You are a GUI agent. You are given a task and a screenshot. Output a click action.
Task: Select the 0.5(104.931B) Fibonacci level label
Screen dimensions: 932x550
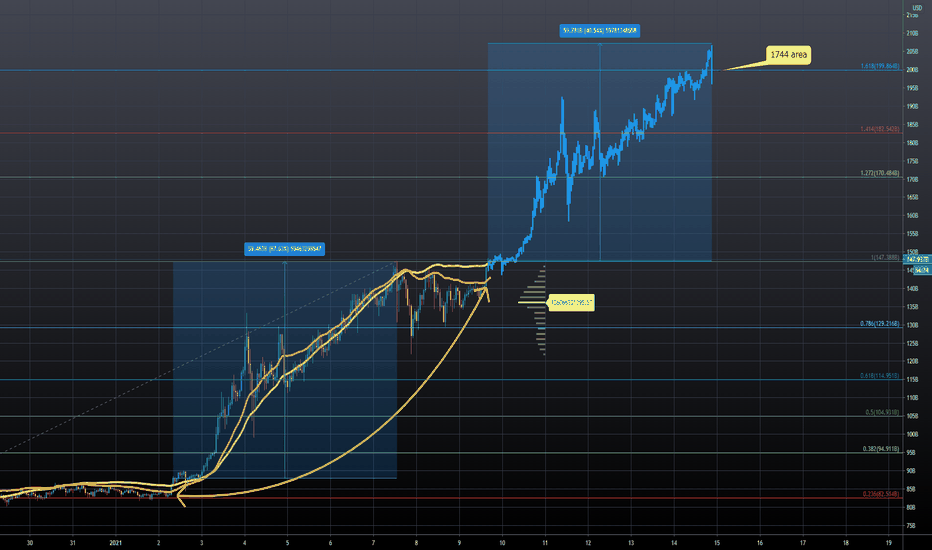click(x=882, y=412)
